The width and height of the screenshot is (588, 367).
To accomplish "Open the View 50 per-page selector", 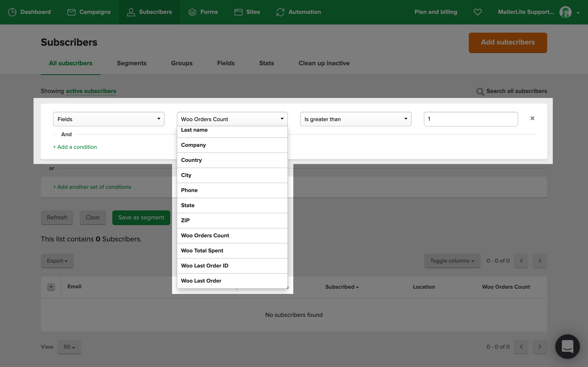I will click(x=69, y=347).
